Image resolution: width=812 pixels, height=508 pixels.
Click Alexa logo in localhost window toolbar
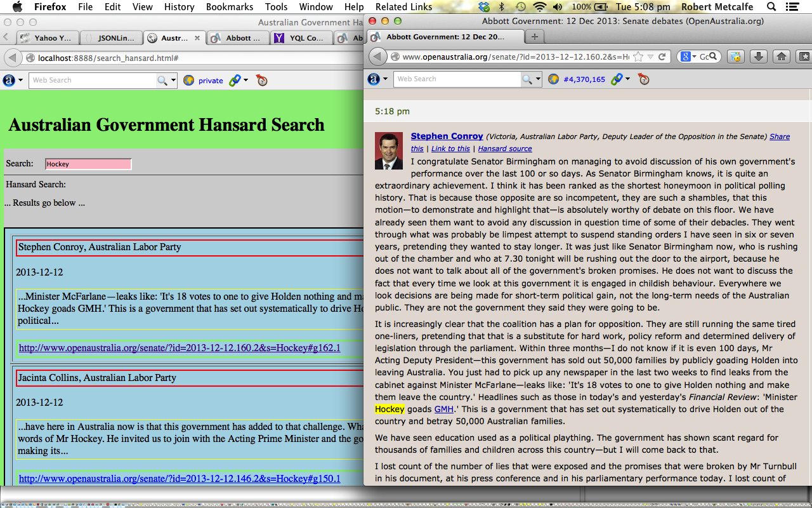click(x=9, y=80)
